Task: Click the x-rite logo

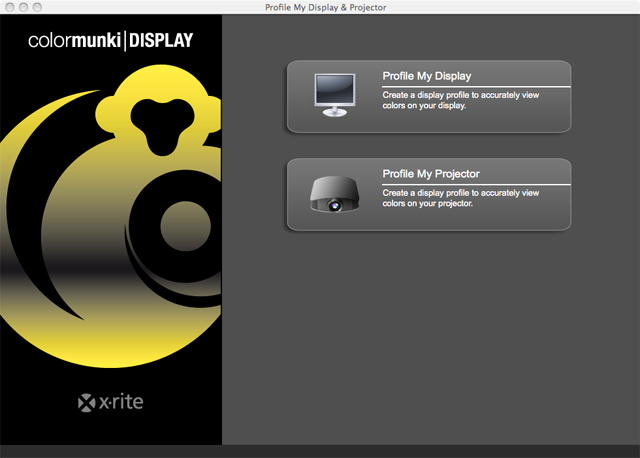Action: (x=110, y=402)
